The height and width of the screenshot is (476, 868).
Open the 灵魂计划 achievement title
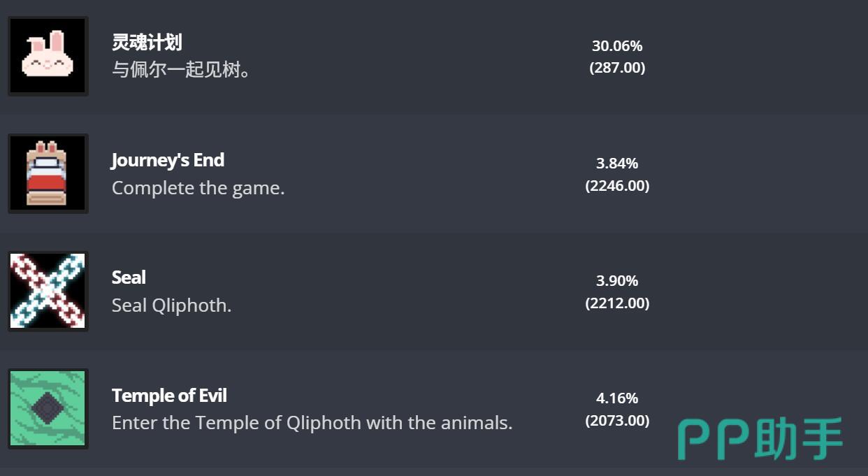(x=147, y=43)
